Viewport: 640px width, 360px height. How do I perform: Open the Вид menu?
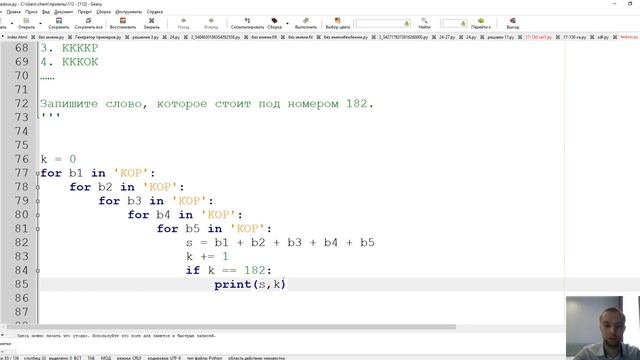coord(46,12)
